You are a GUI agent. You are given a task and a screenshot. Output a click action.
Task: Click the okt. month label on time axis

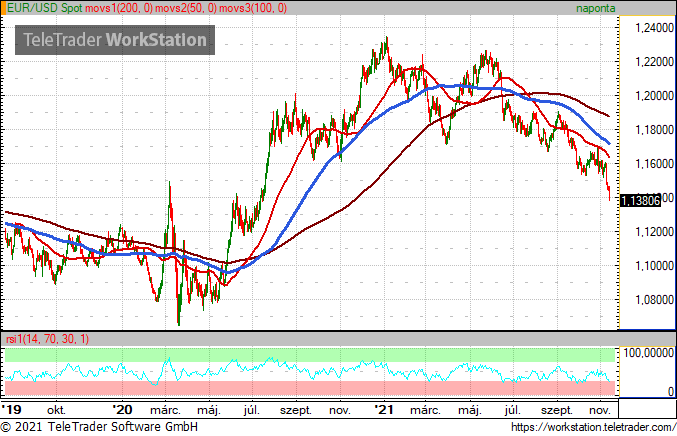(57, 410)
